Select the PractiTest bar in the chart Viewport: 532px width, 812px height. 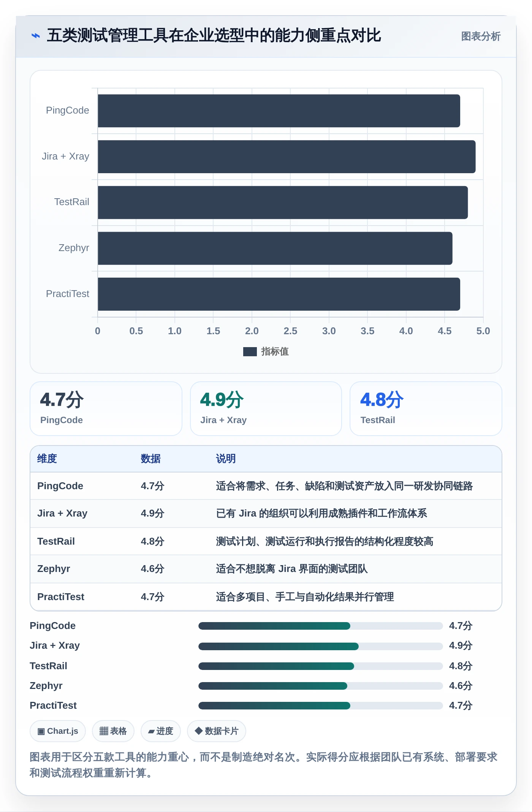(279, 294)
